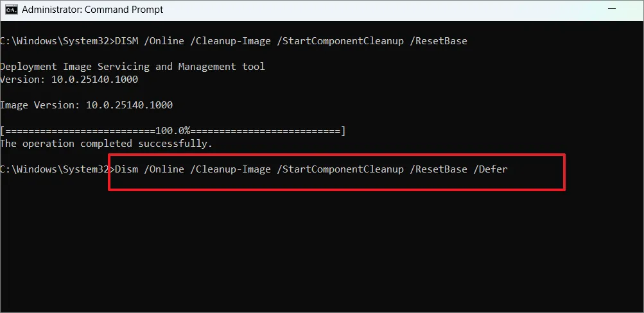Click the first C:\Windows\System32> prompt
This screenshot has height=313, width=644.
coord(57,41)
